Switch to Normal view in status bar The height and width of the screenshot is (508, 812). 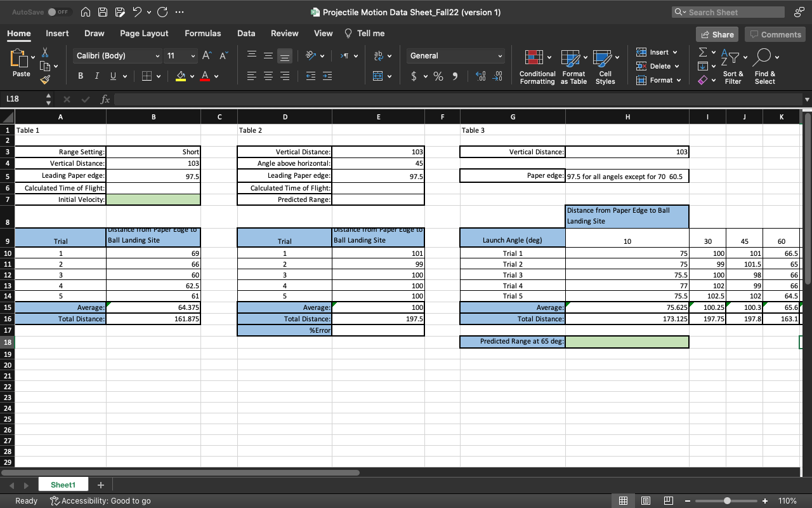[623, 500]
